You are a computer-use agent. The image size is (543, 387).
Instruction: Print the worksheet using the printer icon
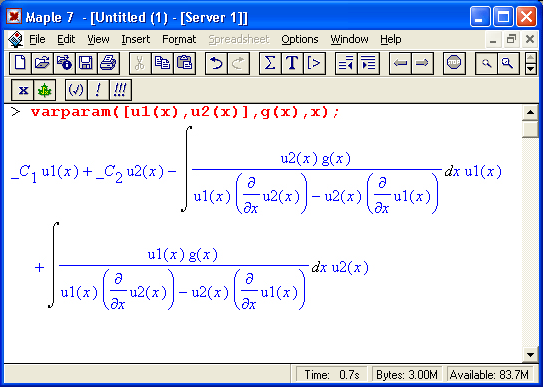[108, 63]
